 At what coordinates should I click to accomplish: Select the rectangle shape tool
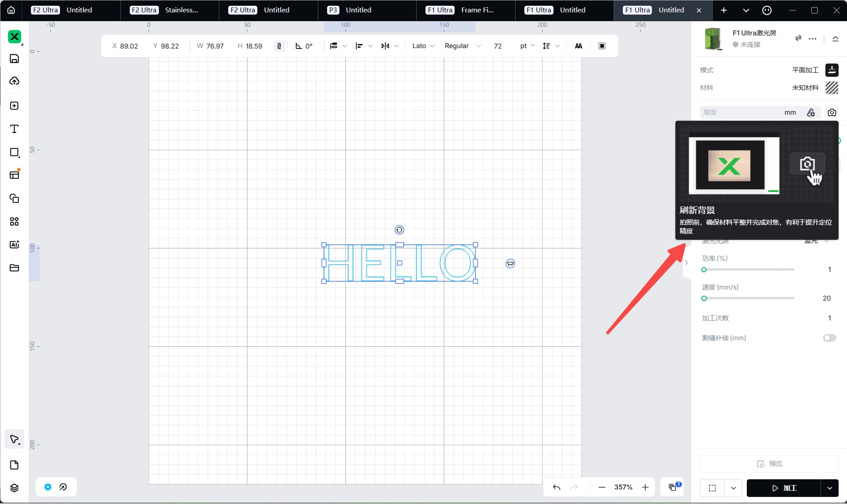click(x=14, y=152)
